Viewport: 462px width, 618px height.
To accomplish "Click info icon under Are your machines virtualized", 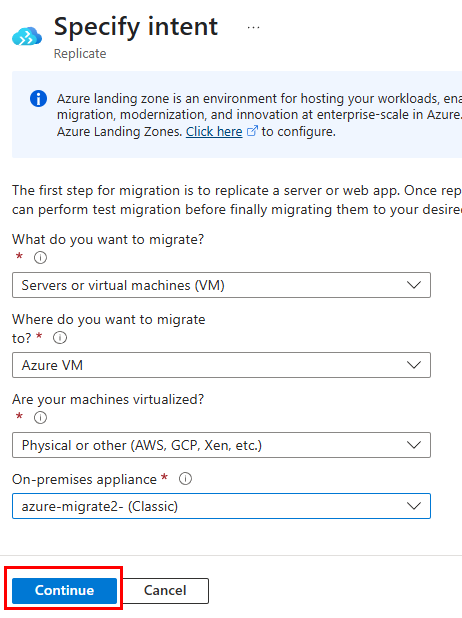I will (40, 417).
